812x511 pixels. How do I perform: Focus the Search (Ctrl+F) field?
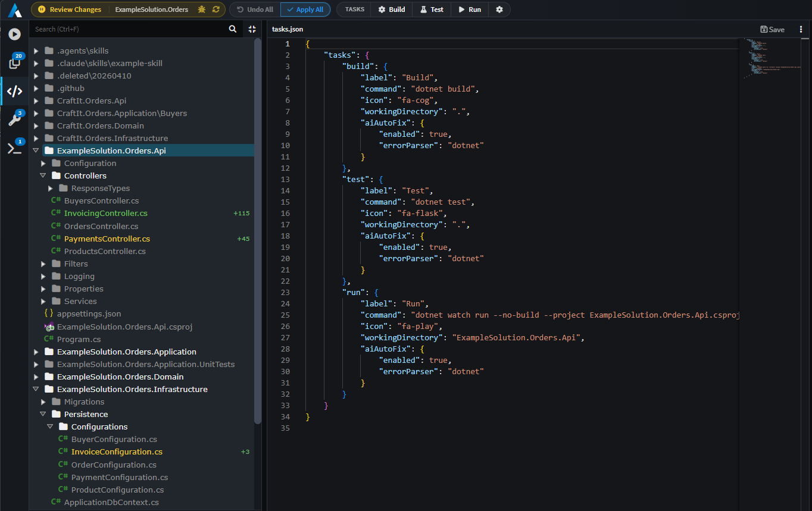pos(129,29)
